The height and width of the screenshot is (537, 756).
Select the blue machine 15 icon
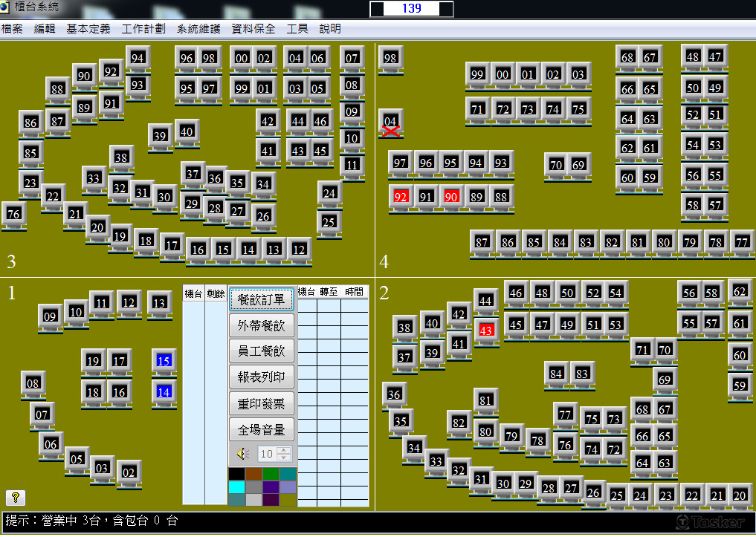click(164, 362)
